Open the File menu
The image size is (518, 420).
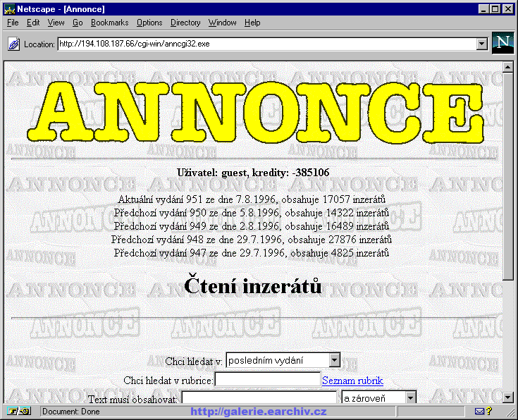13,23
